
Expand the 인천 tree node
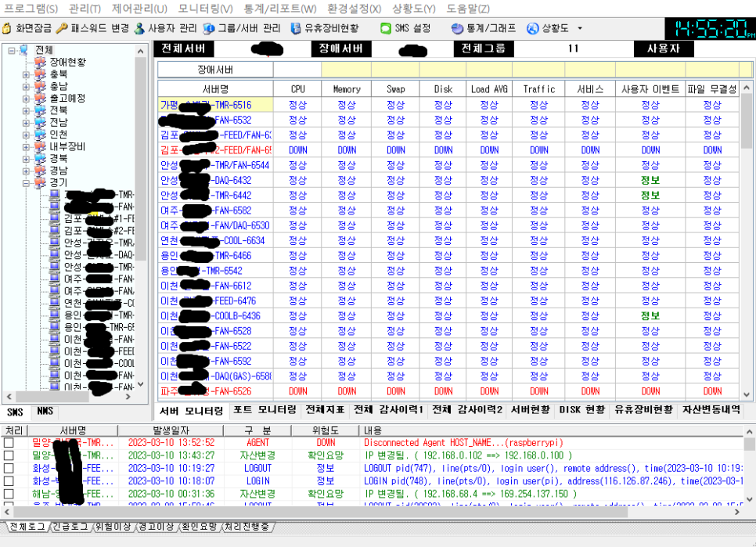coord(26,135)
